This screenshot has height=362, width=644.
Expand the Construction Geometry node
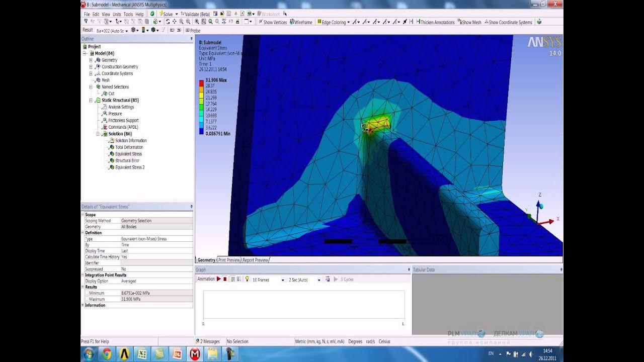coord(91,67)
